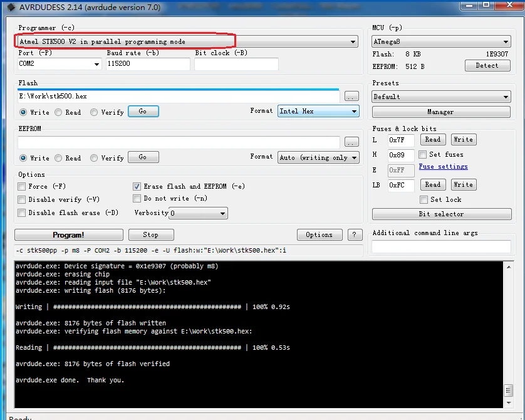
Task: Click the Detect button
Action: coord(487,65)
